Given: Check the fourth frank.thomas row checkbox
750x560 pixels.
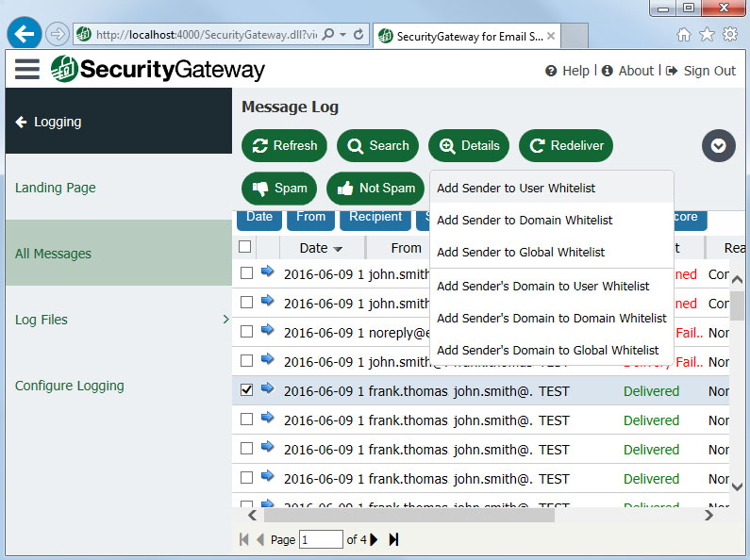Looking at the screenshot, I should pyautogui.click(x=247, y=477).
